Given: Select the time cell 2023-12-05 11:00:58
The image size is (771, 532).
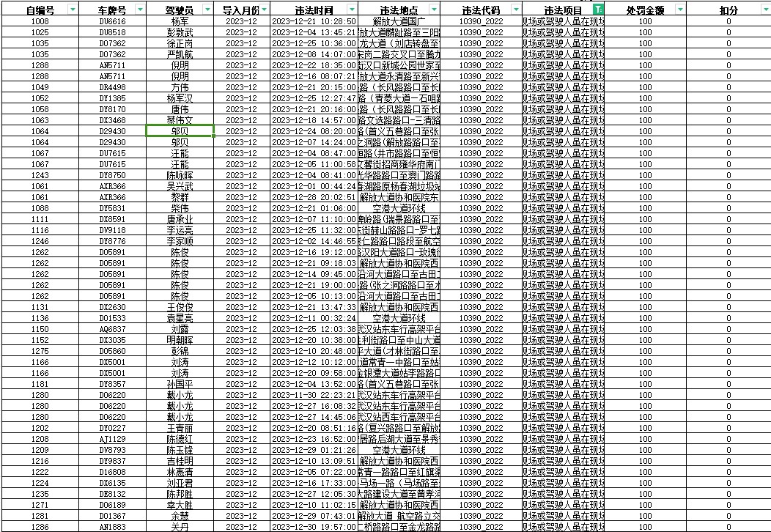Looking at the screenshot, I should click(314, 164).
